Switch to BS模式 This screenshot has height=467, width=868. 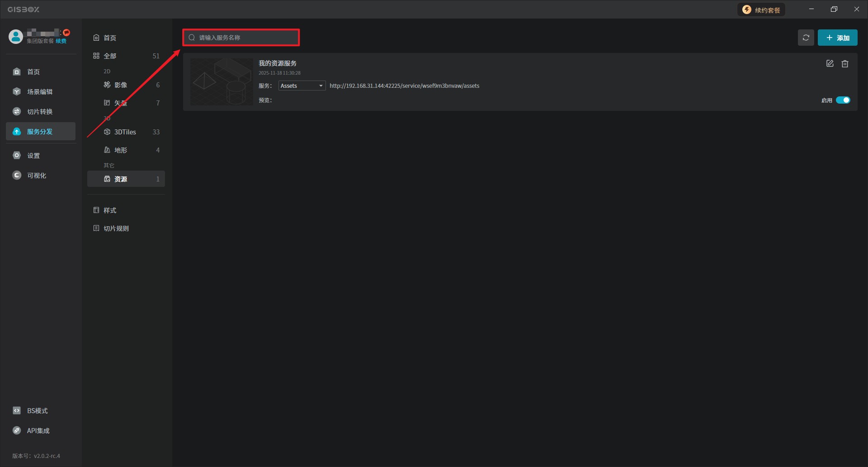click(37, 410)
